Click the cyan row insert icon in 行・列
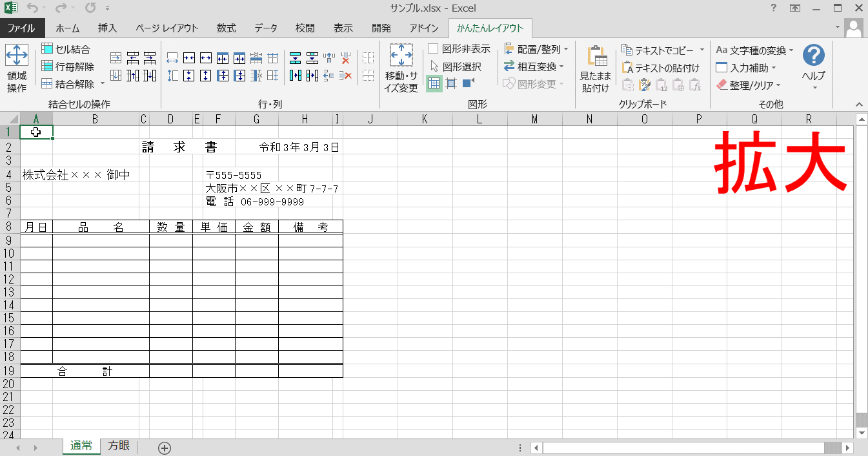The width and height of the screenshot is (868, 456). click(296, 58)
